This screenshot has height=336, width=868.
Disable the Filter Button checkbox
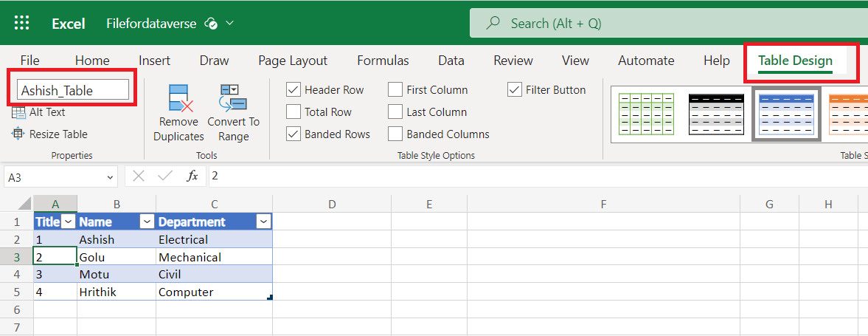click(x=515, y=90)
